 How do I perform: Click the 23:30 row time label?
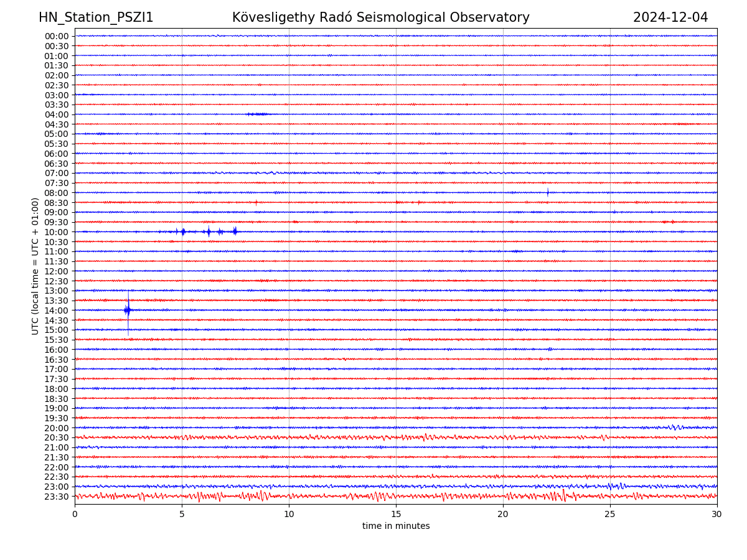click(57, 497)
